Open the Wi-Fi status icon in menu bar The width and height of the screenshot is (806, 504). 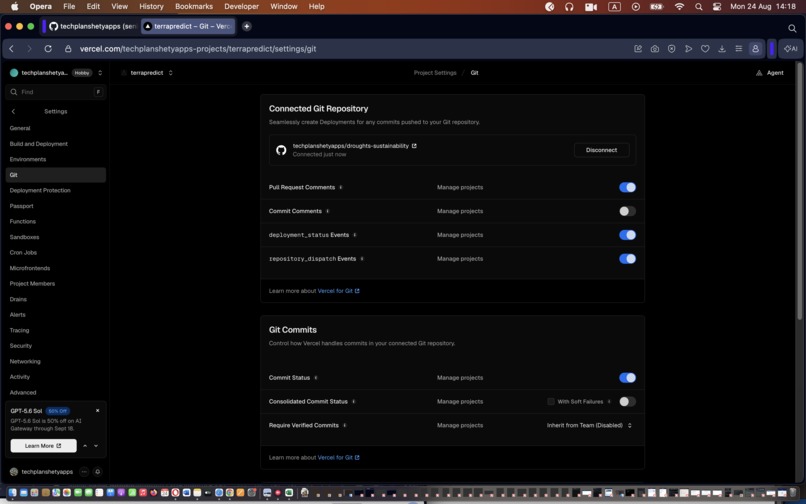click(679, 7)
